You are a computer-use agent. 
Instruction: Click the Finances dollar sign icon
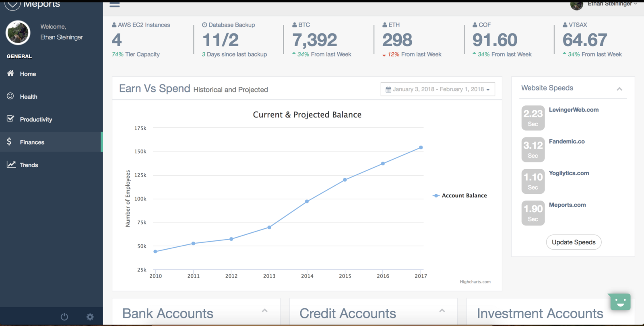pyautogui.click(x=9, y=142)
